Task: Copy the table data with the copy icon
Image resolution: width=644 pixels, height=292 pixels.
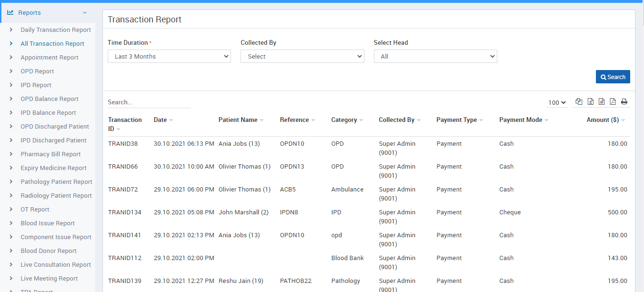Action: coord(579,101)
